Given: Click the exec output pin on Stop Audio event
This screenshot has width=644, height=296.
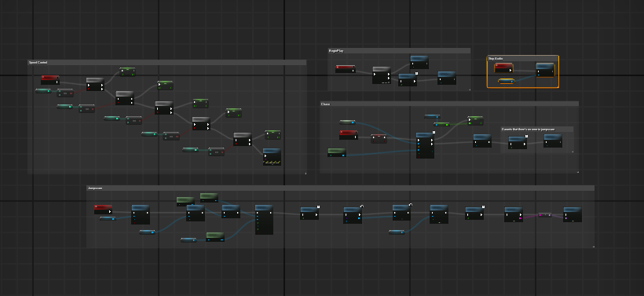Looking at the screenshot, I should [x=510, y=70].
